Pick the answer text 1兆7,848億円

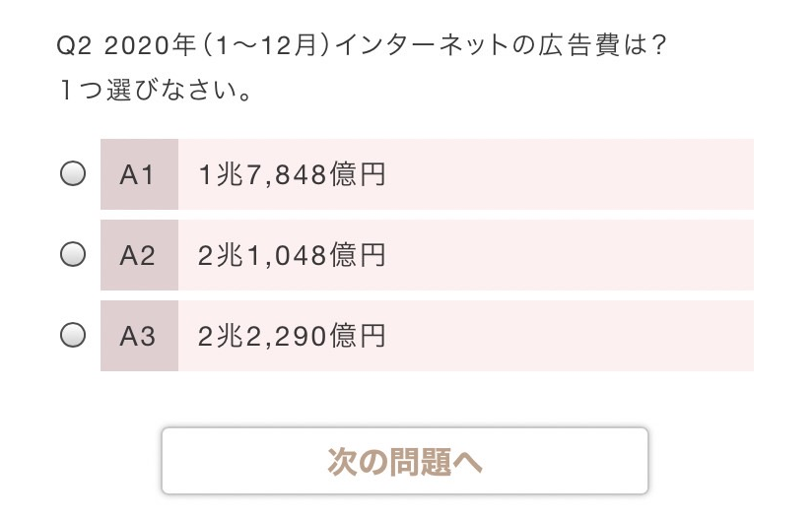[291, 175]
